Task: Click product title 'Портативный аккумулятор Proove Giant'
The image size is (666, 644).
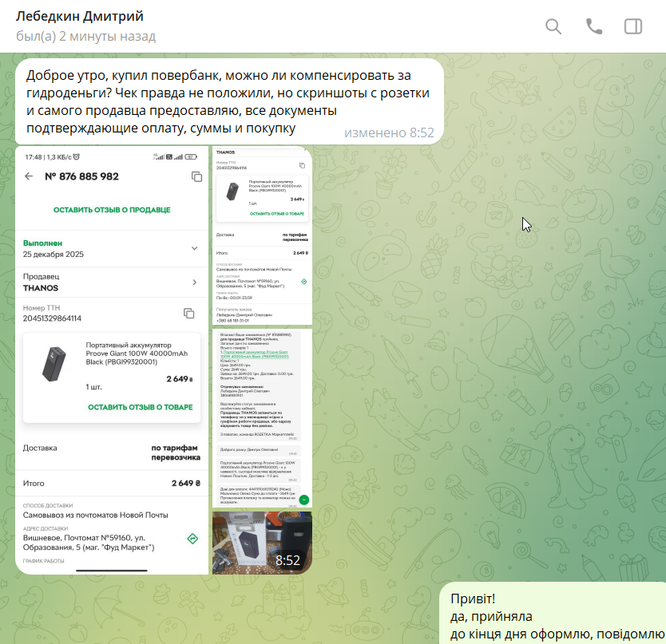Action: pyautogui.click(x=137, y=354)
